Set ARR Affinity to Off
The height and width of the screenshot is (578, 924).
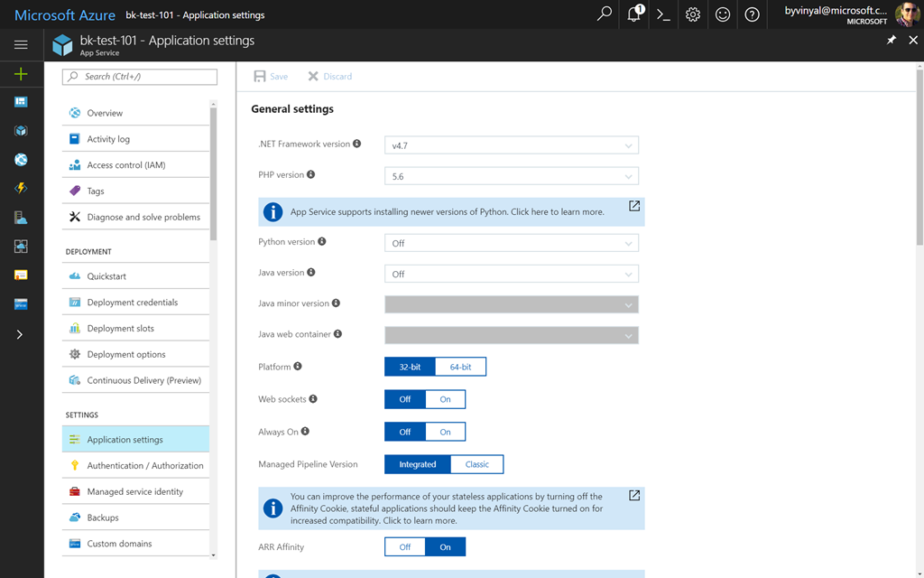pos(405,546)
